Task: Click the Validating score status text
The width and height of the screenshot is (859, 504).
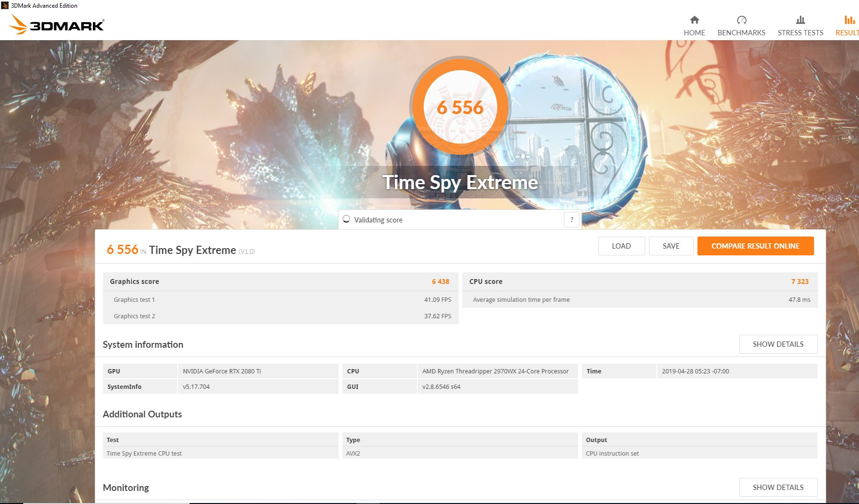Action: [378, 220]
